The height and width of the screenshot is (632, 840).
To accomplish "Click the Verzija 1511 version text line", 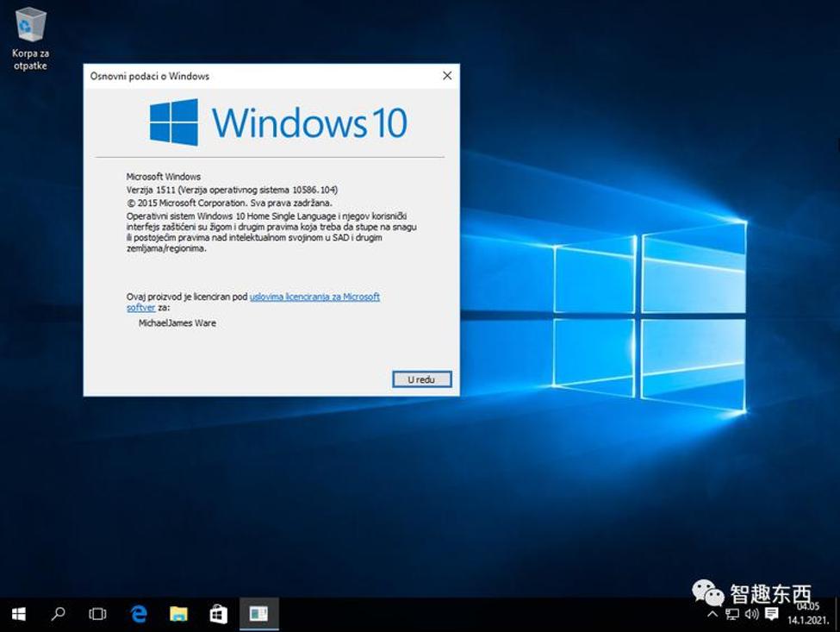I will [x=231, y=190].
